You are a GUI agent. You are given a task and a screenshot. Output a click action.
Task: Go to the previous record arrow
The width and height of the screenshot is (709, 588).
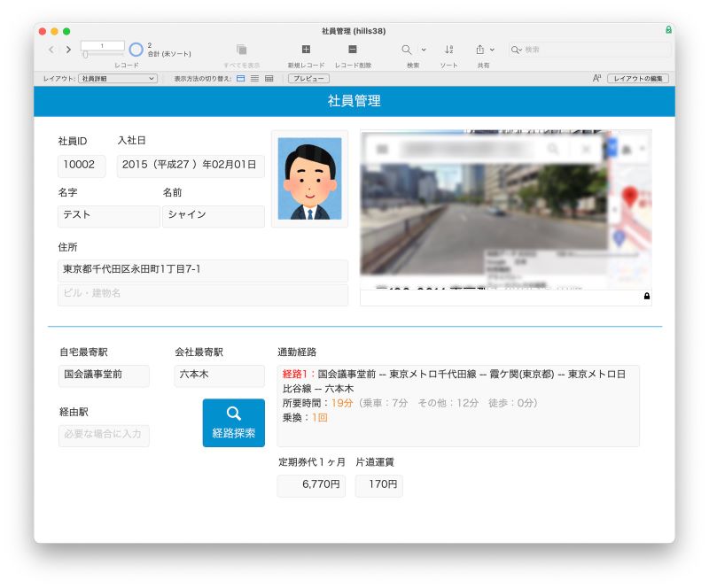click(51, 50)
